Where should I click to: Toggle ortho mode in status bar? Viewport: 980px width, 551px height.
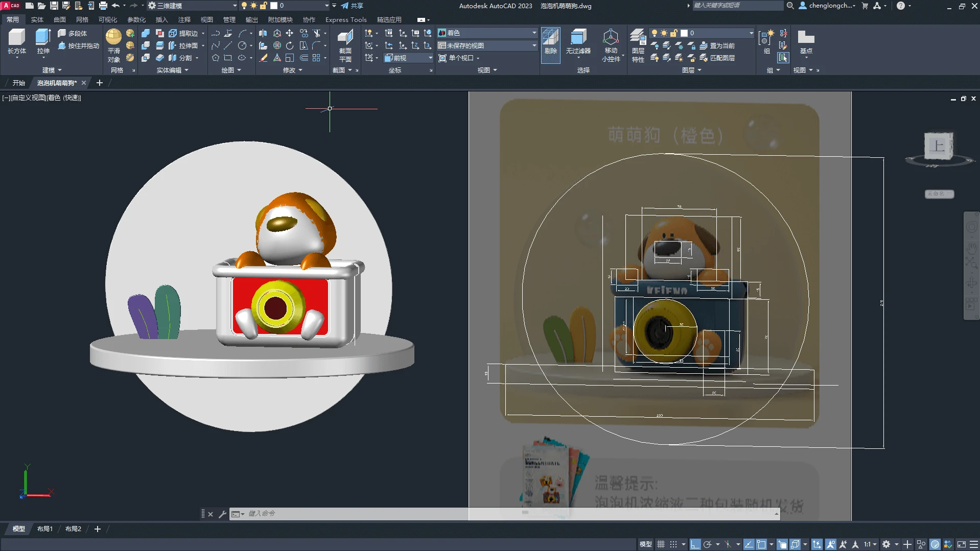tap(695, 544)
